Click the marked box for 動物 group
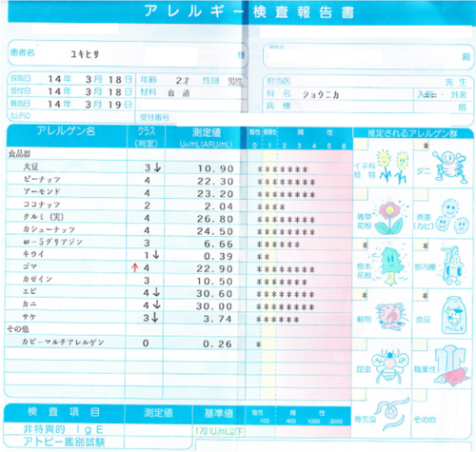Viewport: 476px width, 452px height. [x=361, y=295]
